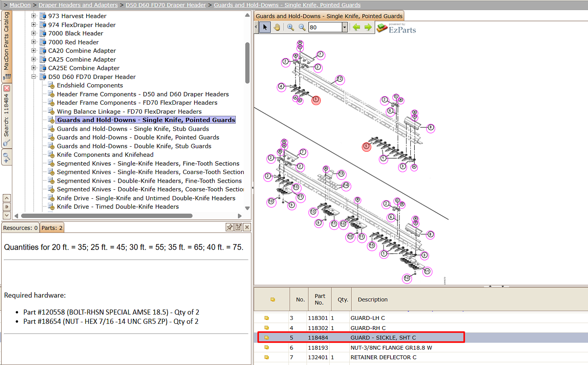The image size is (588, 365).
Task: Expand the 973 Harvest Header node
Action: [34, 16]
